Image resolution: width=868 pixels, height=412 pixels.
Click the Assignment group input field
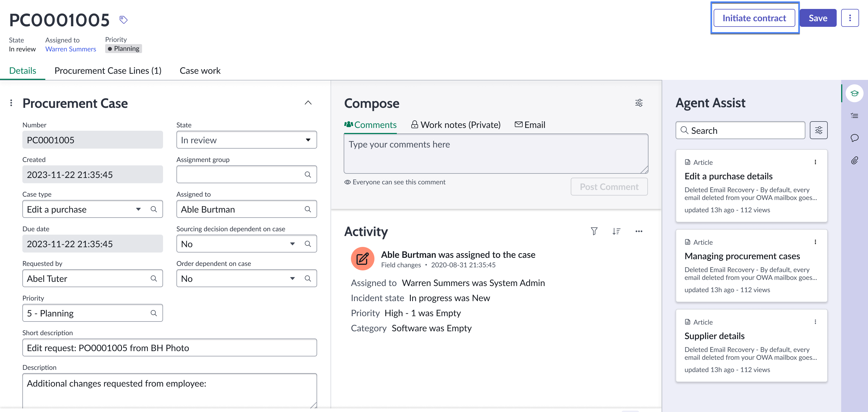[246, 174]
